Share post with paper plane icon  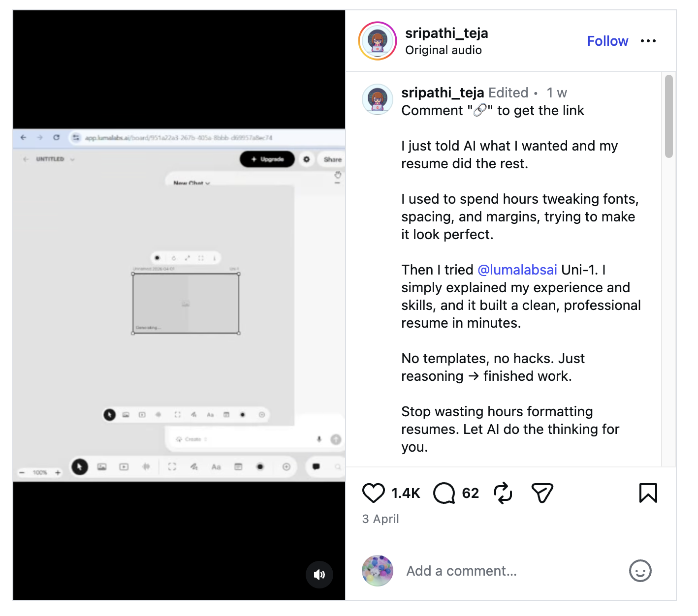[542, 493]
